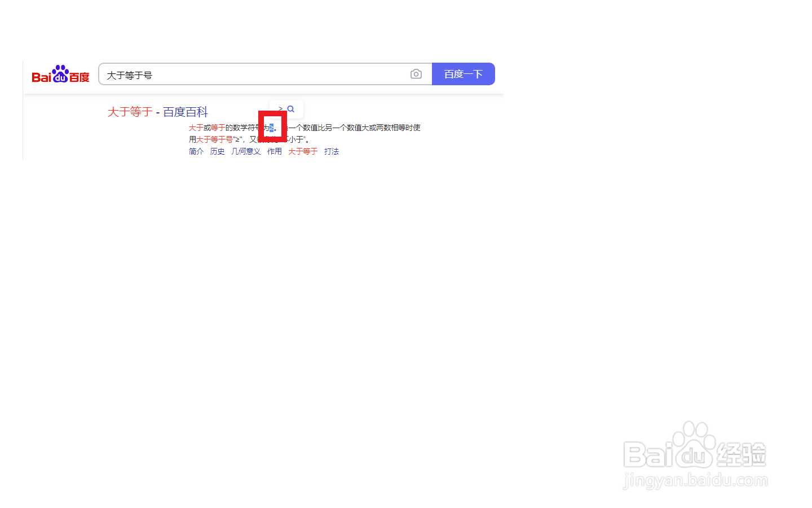Open the 几何意义 sub-link

[x=246, y=151]
